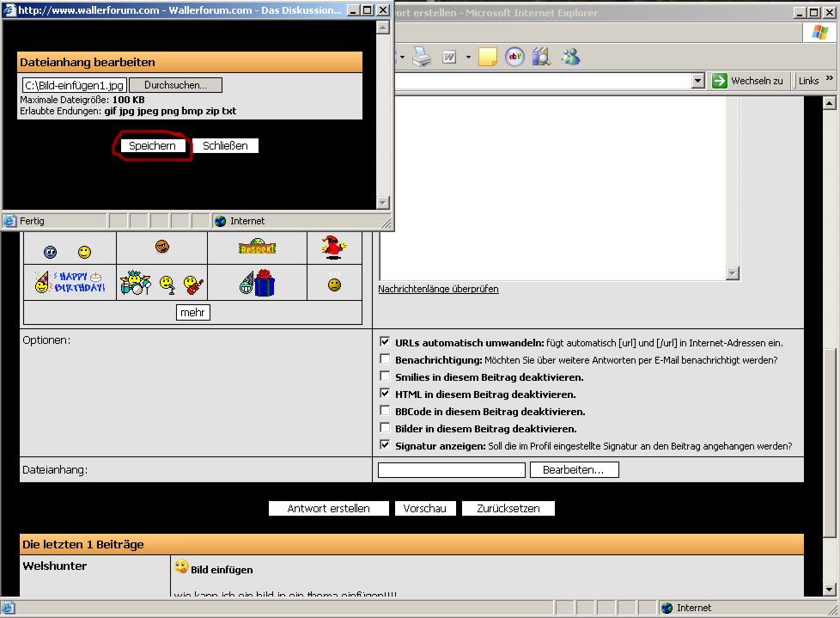Enable the Benachrichtigung checkbox

pos(385,359)
